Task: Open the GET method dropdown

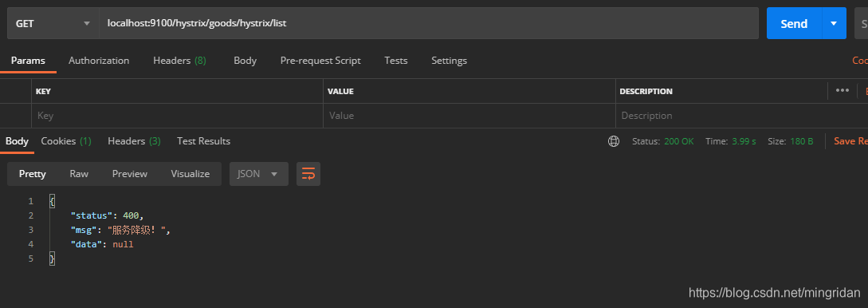Action: point(53,23)
